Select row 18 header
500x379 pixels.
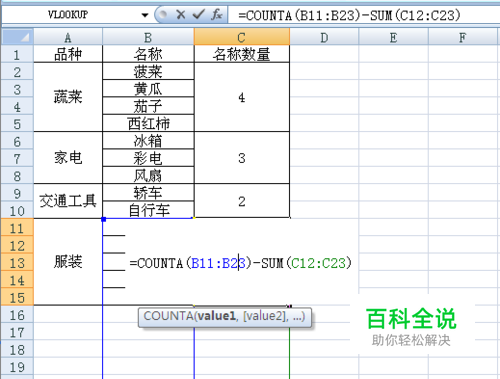17,349
